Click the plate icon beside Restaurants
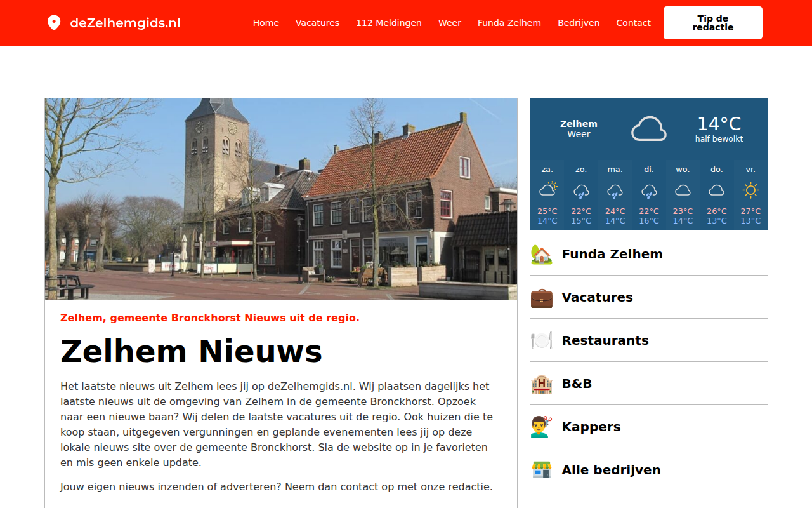Screen dimensions: 812x508 (541, 340)
